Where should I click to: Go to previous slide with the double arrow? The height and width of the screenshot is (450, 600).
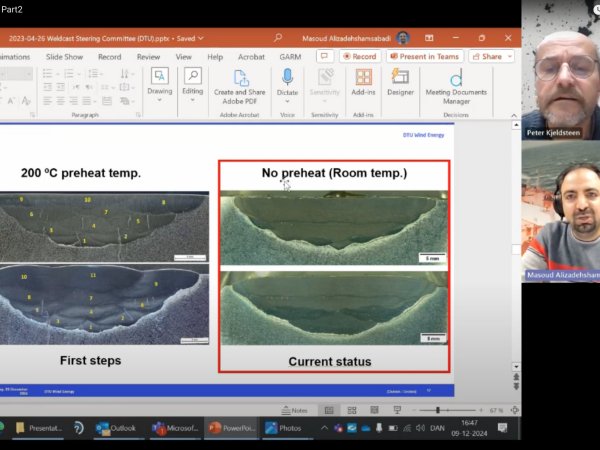[516, 377]
